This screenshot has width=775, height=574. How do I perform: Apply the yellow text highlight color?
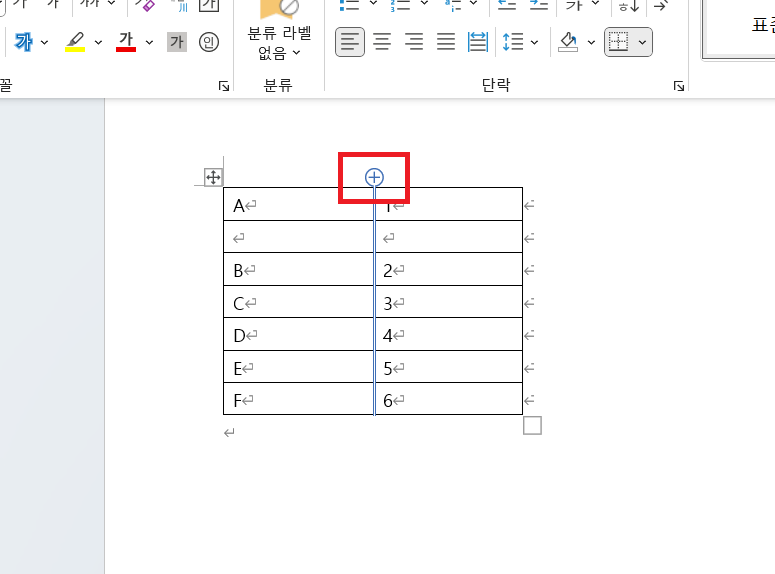point(75,42)
